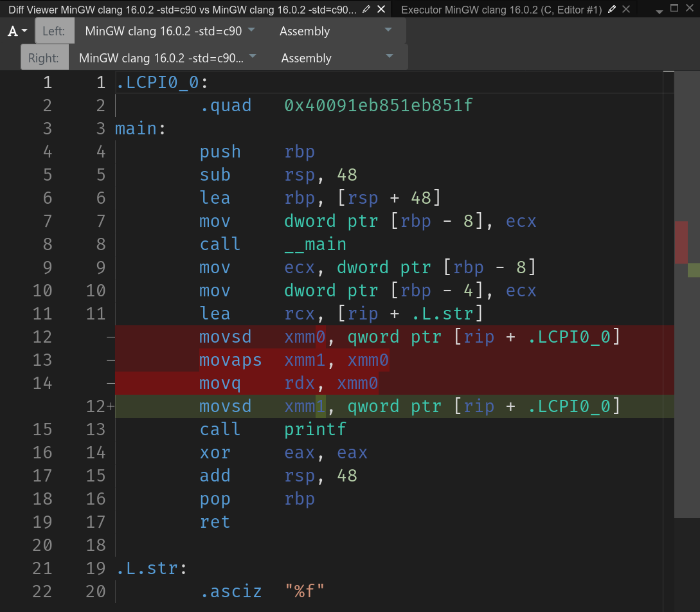Screen dimensions: 700x612
Task: Click the 'Right:' label button
Action: [44, 58]
